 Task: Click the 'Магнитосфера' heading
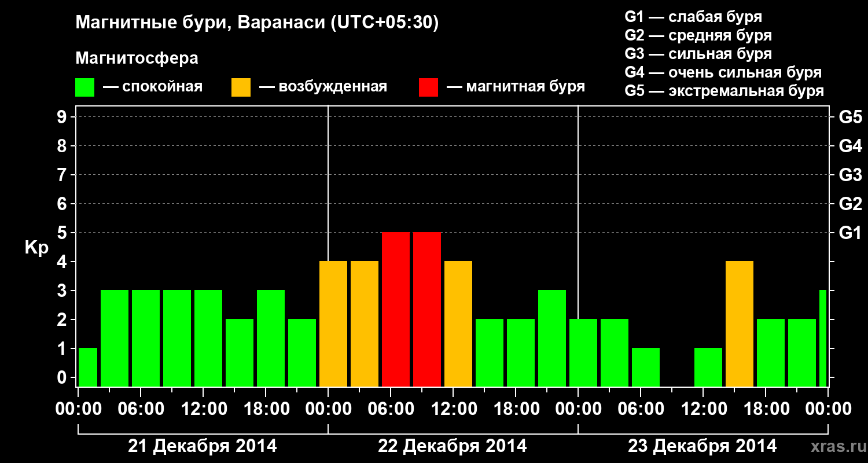(x=137, y=58)
